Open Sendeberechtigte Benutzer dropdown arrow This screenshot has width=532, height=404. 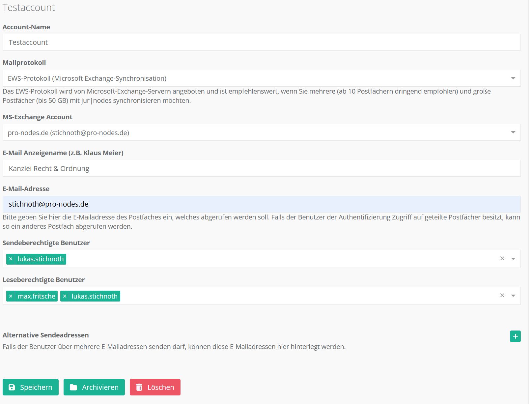[x=513, y=259]
